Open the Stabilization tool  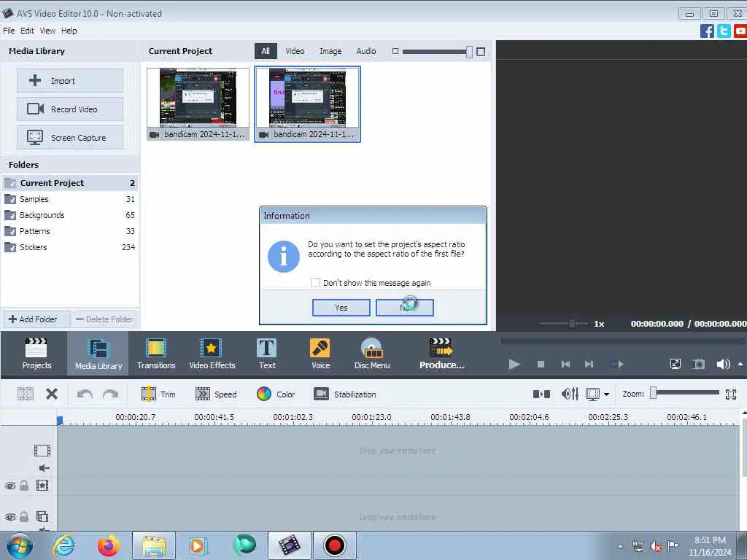coord(345,394)
